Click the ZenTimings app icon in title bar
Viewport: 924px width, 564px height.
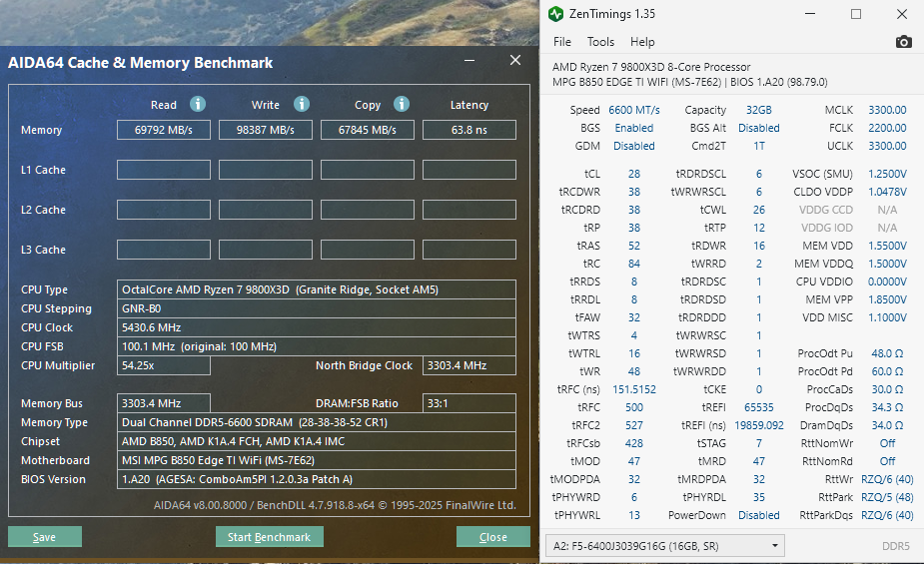pyautogui.click(x=555, y=14)
